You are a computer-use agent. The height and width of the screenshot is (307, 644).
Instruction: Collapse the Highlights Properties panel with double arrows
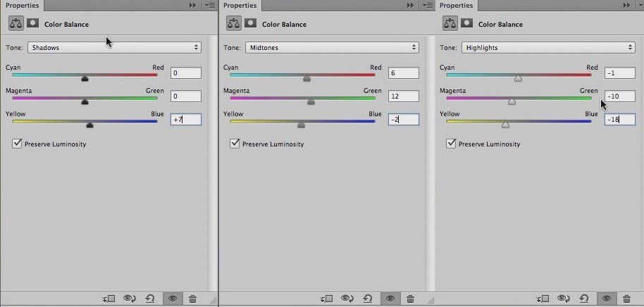pyautogui.click(x=627, y=6)
